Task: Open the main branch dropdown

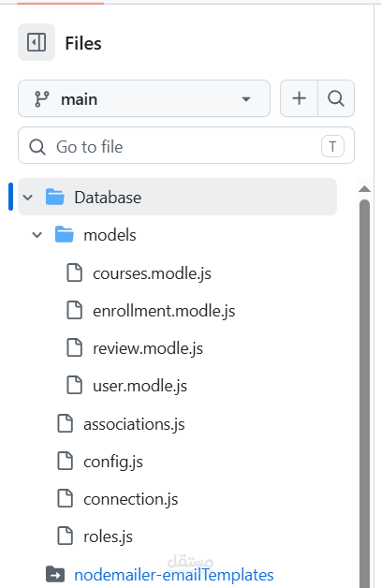Action: click(x=144, y=98)
